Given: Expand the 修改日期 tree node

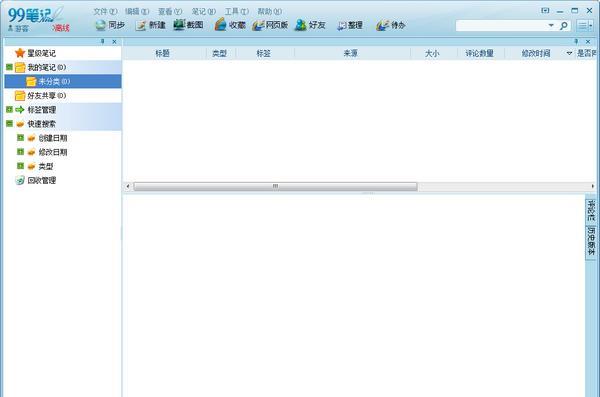Looking at the screenshot, I should point(20,152).
